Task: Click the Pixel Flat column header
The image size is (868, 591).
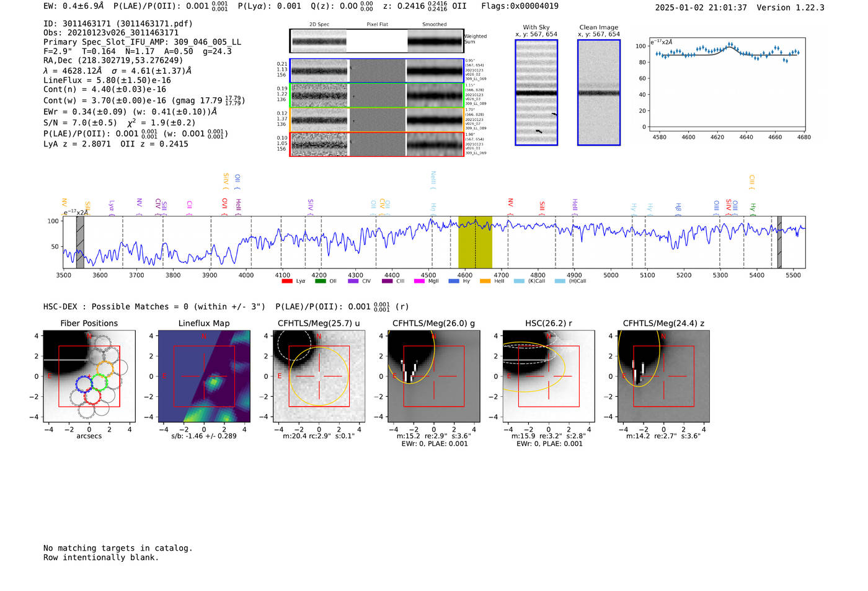Action: click(377, 24)
